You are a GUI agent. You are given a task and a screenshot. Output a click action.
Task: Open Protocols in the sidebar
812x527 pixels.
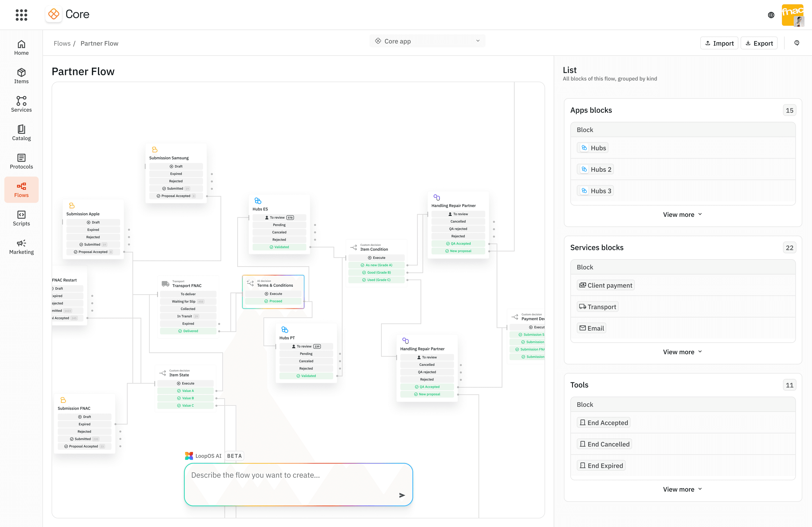pyautogui.click(x=22, y=161)
